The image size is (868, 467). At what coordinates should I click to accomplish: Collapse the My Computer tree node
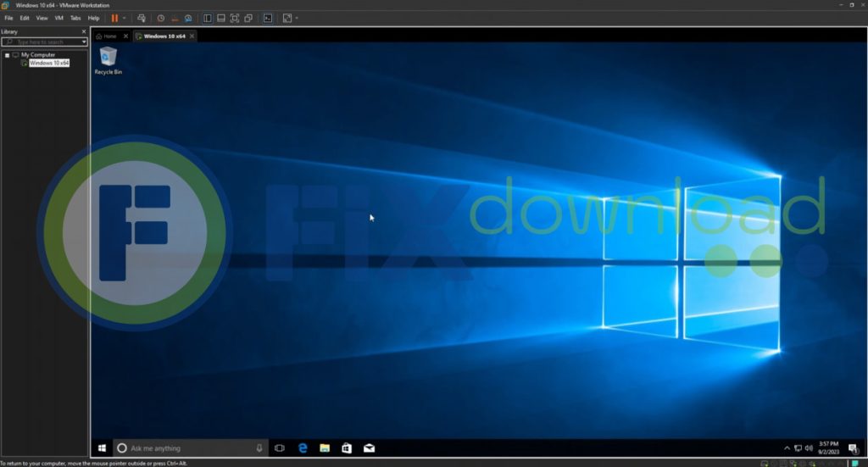tap(7, 55)
